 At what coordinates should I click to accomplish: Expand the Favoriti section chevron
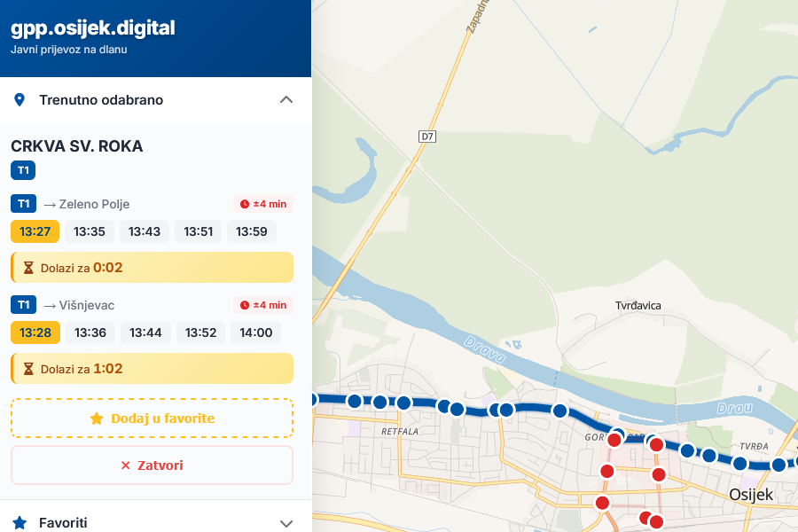click(x=286, y=523)
